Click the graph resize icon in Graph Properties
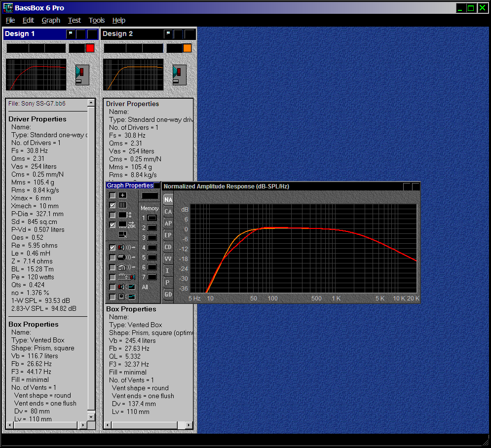This screenshot has height=448, width=491. pos(122,235)
